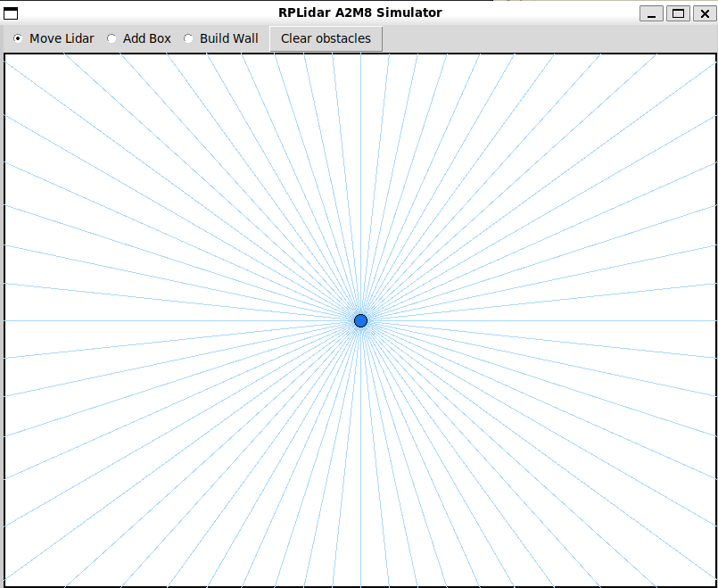Image resolution: width=718 pixels, height=588 pixels.
Task: Minimize the RPLidar simulator window
Action: (652, 13)
